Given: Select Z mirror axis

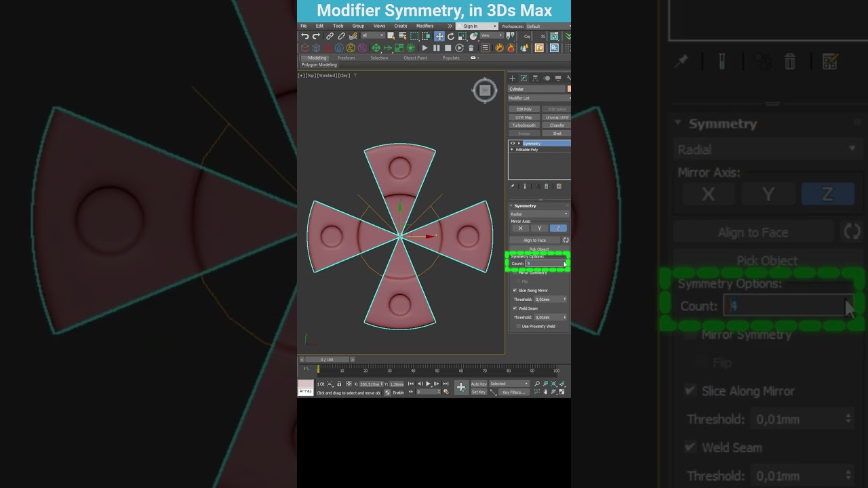Looking at the screenshot, I should [558, 228].
